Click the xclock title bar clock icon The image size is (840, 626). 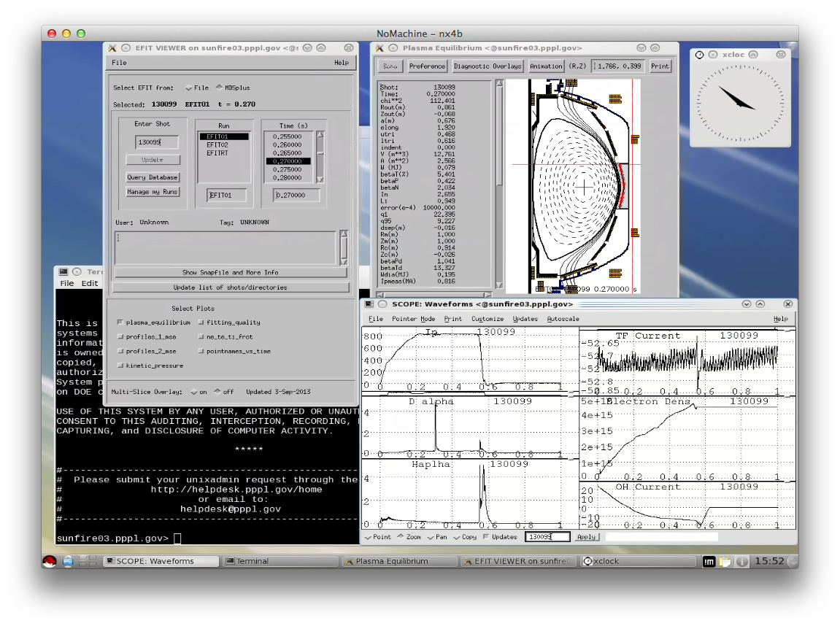(700, 55)
